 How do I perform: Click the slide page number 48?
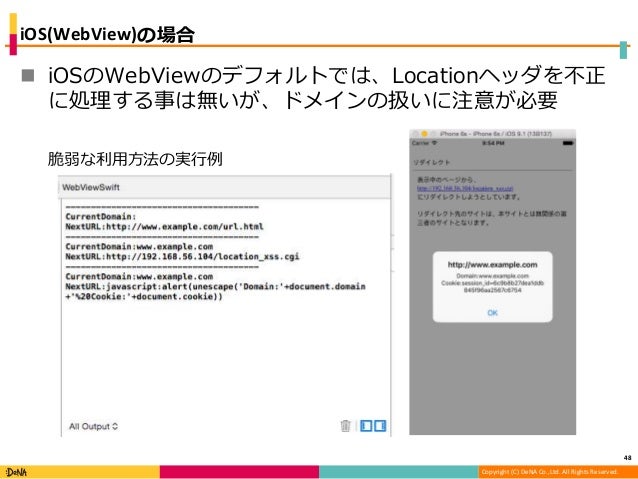pos(627,458)
